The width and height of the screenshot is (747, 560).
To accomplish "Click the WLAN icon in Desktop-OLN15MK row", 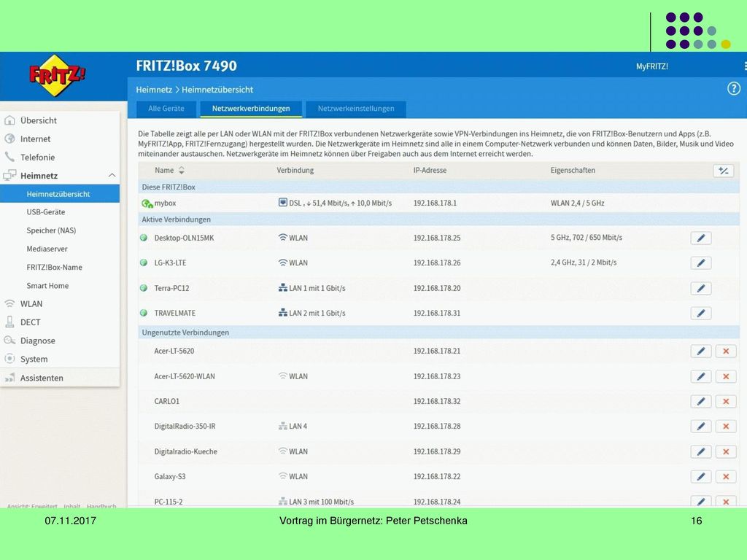I will click(x=282, y=237).
